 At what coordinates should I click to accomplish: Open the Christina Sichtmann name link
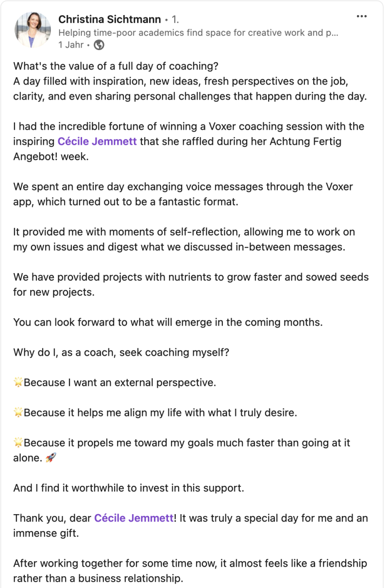point(109,19)
